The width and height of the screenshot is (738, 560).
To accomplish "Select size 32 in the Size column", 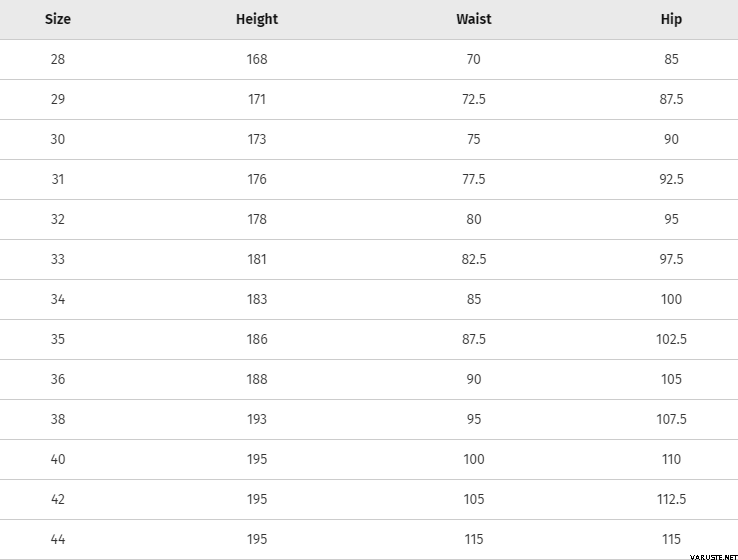I will coord(58,219).
